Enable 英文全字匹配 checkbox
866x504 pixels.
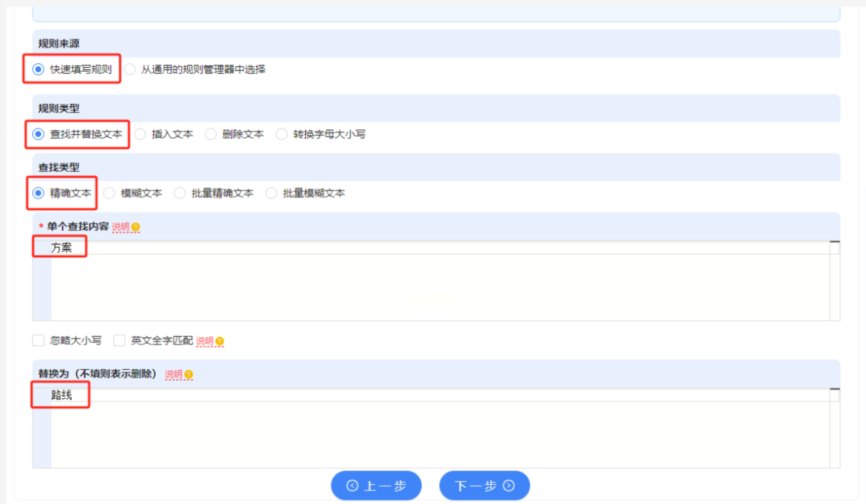pyautogui.click(x=119, y=340)
